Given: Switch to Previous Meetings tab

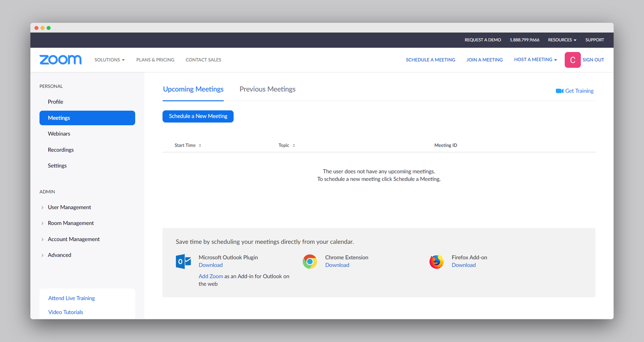Looking at the screenshot, I should tap(268, 89).
